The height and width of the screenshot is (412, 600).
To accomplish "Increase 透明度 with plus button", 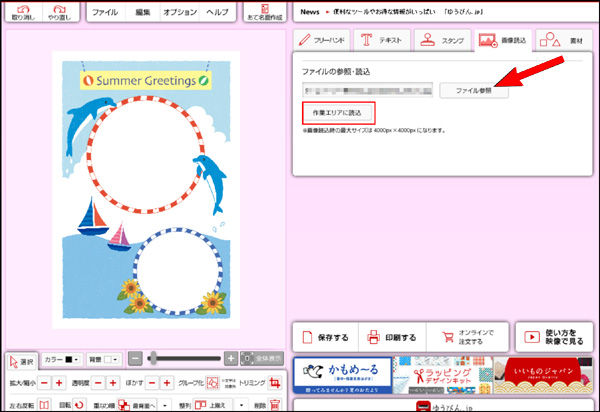I will pos(113,383).
